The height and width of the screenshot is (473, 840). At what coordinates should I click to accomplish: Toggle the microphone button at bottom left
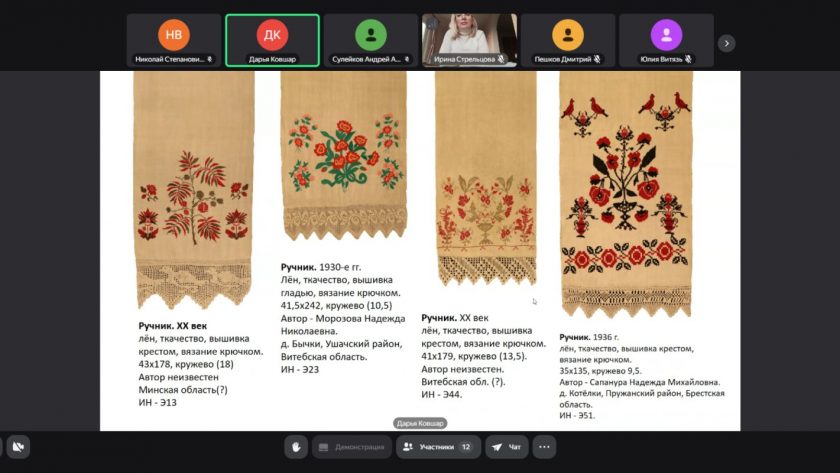[x=2, y=447]
